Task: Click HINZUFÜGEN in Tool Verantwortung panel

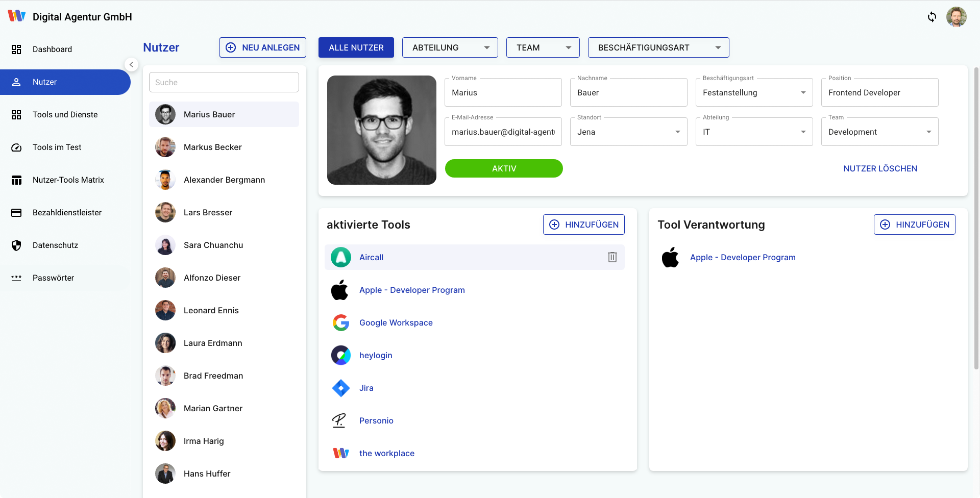Action: [914, 225]
